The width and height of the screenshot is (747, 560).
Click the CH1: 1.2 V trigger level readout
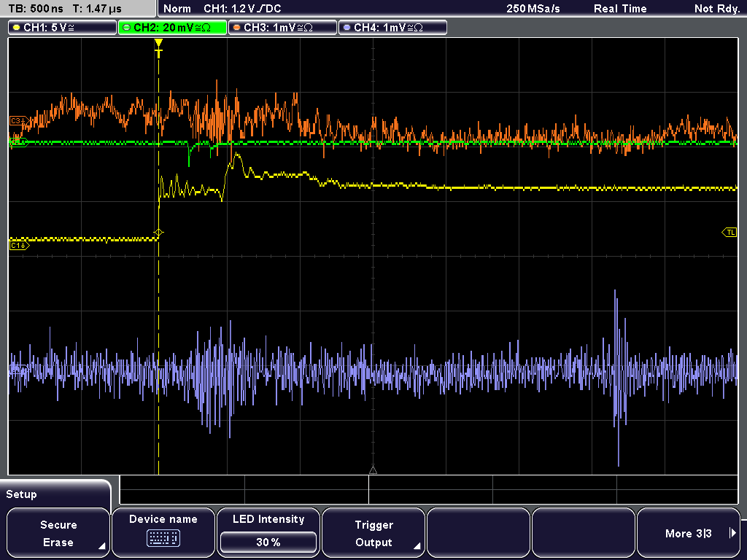point(242,9)
